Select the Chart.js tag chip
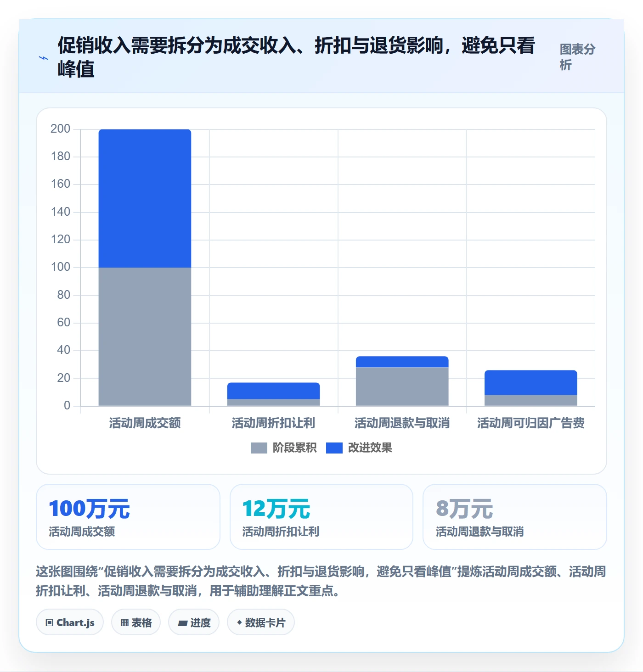The image size is (643, 672). click(x=70, y=622)
